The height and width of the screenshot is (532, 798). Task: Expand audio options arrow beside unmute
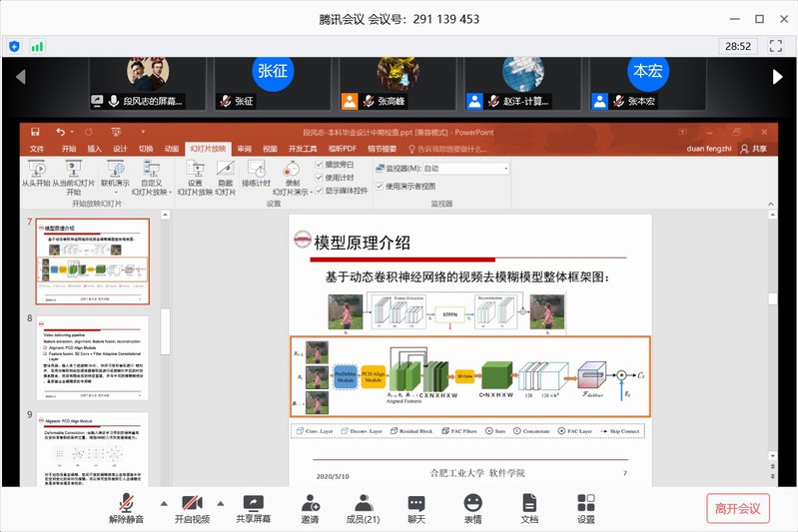click(x=163, y=502)
